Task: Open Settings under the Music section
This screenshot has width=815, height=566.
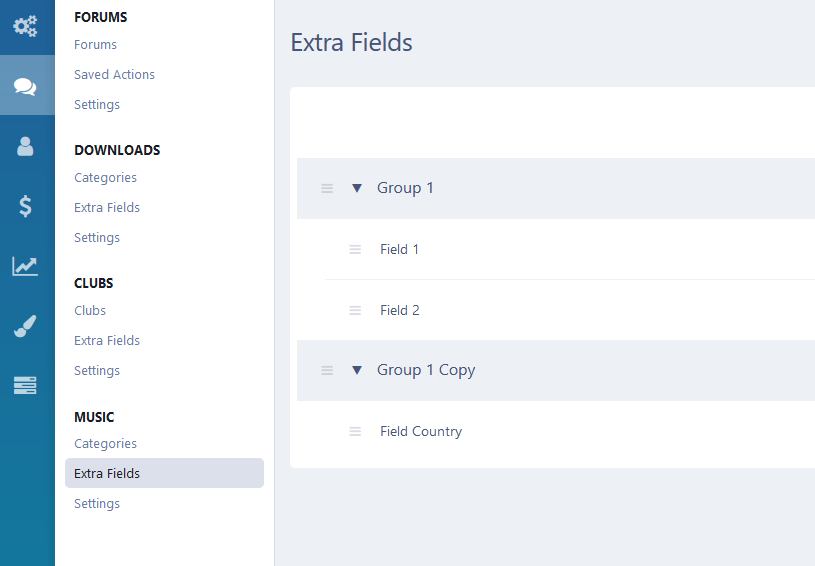Action: (97, 504)
